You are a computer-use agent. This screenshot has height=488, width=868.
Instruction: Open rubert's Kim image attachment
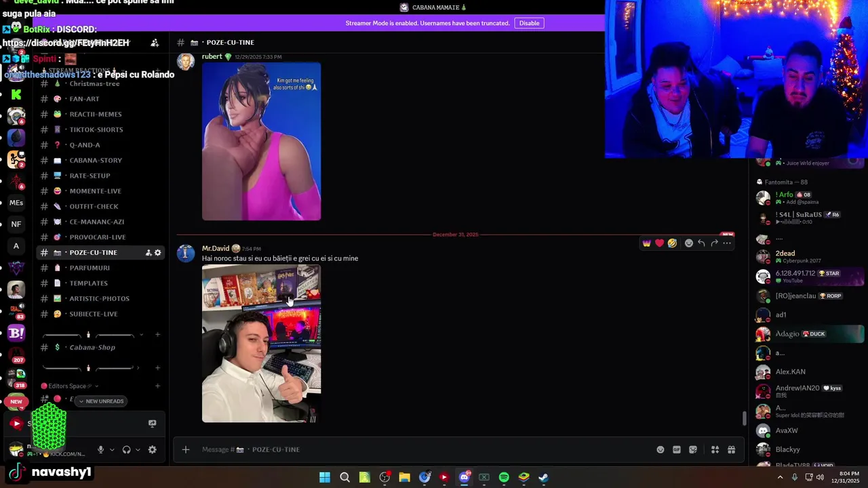(261, 141)
